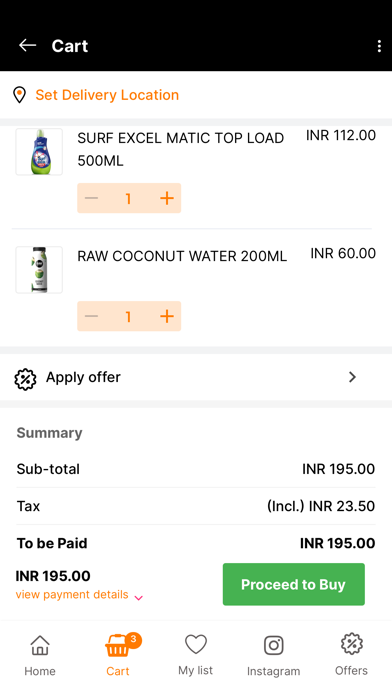392x696 pixels.
Task: Open Set Delivery Location link
Action: (107, 95)
